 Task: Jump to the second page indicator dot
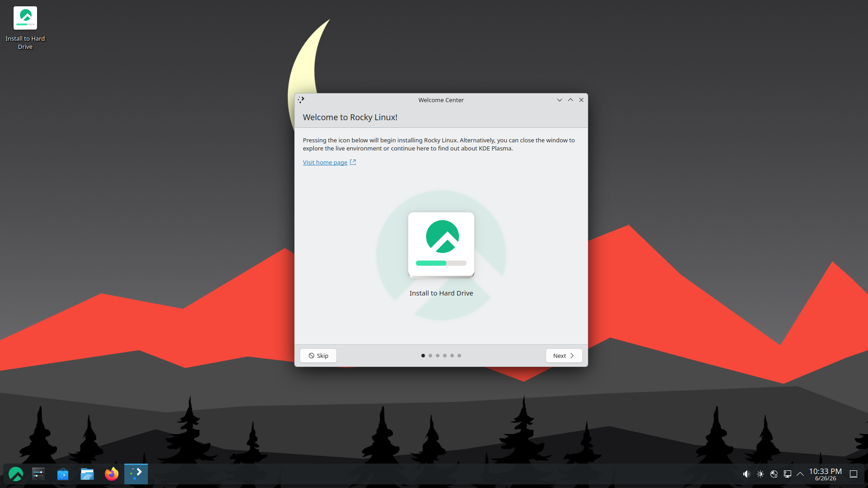click(x=430, y=356)
